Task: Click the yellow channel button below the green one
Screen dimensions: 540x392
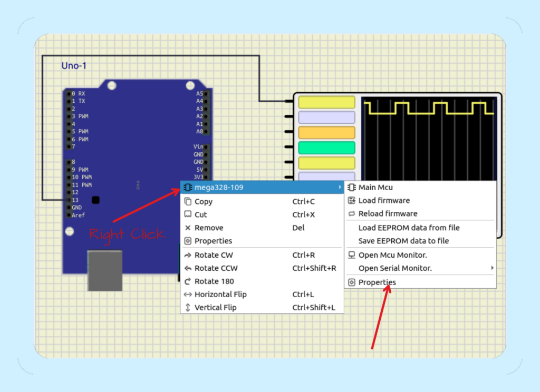Action: pyautogui.click(x=326, y=163)
